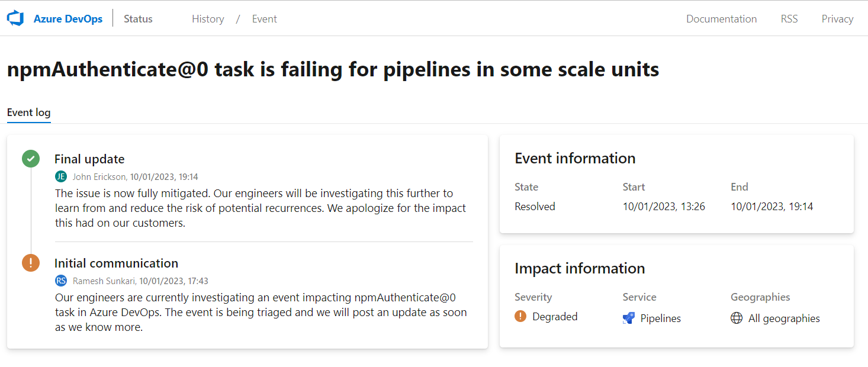Click the Initial communication heading
The height and width of the screenshot is (367, 868).
pos(116,263)
